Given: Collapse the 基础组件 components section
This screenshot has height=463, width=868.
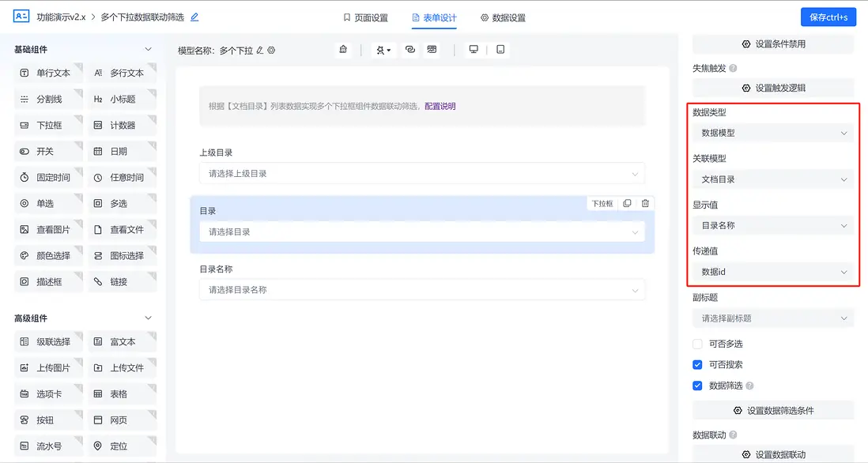Looking at the screenshot, I should tap(149, 48).
